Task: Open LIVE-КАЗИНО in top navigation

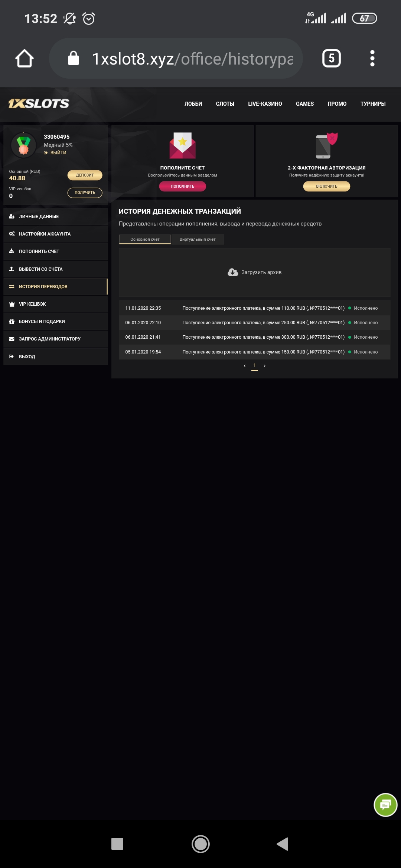Action: (265, 104)
